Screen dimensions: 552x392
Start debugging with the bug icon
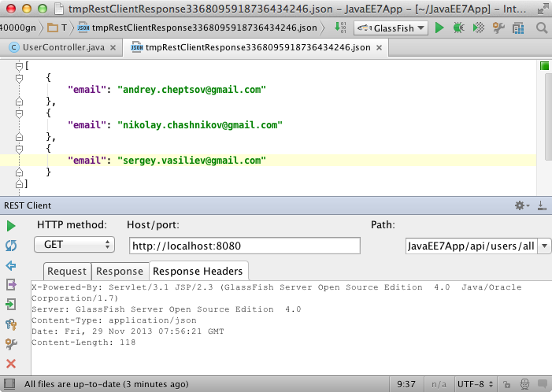(x=458, y=28)
